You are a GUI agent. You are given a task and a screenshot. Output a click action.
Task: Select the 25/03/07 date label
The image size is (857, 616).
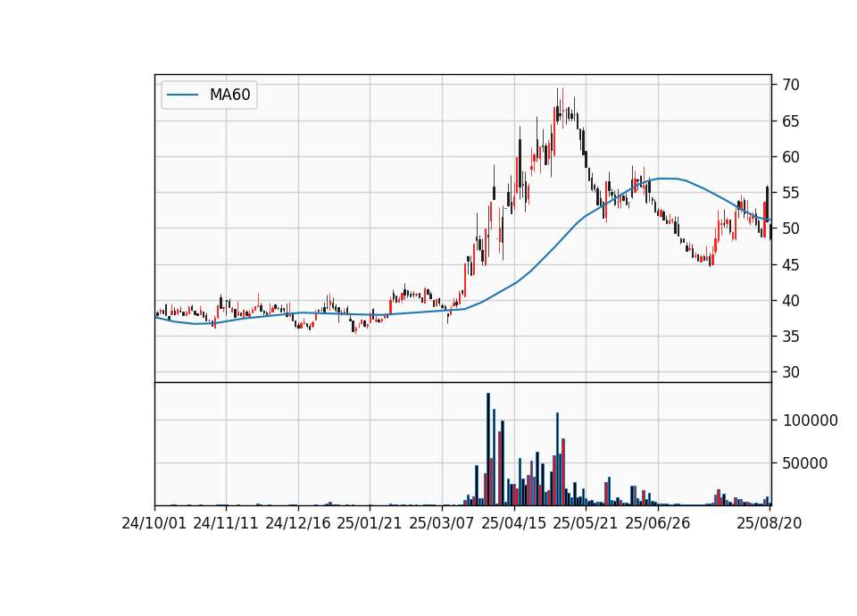coord(442,523)
